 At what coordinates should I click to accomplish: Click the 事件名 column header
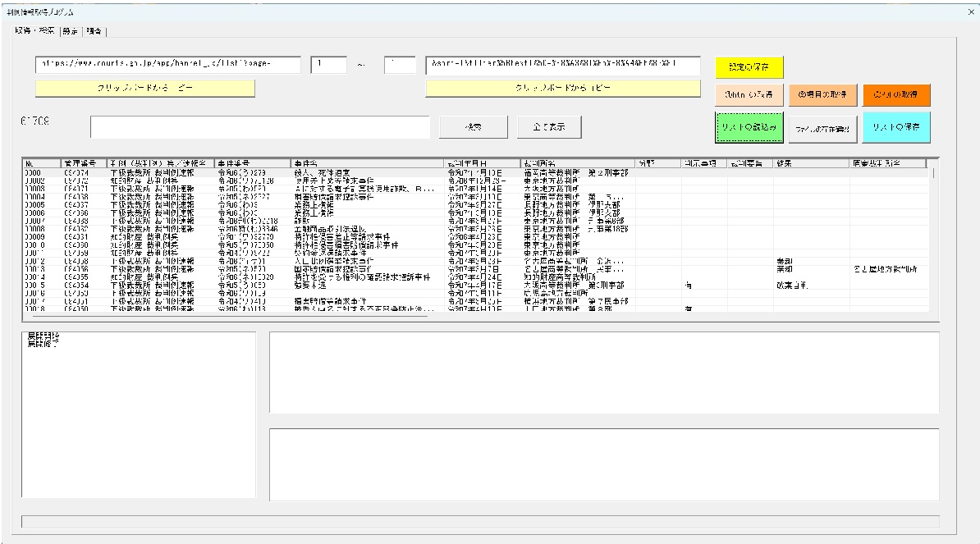366,163
